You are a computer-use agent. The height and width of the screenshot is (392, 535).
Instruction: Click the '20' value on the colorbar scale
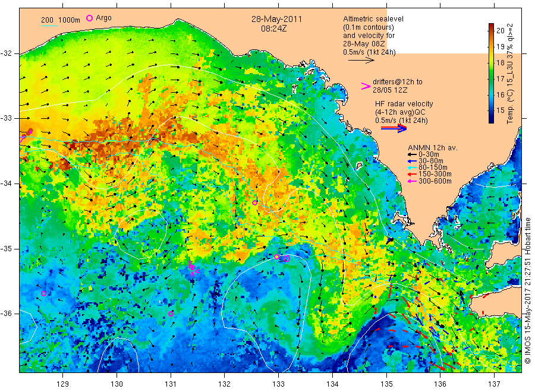pyautogui.click(x=500, y=31)
